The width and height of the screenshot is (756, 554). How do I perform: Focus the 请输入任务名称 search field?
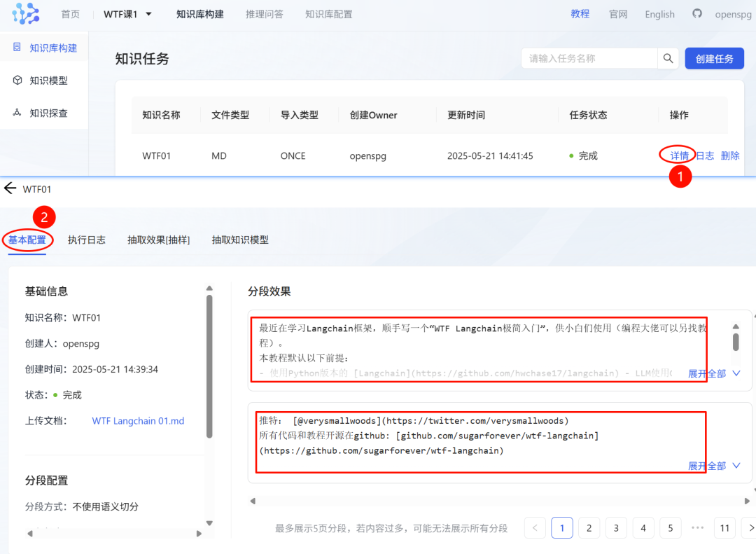589,58
